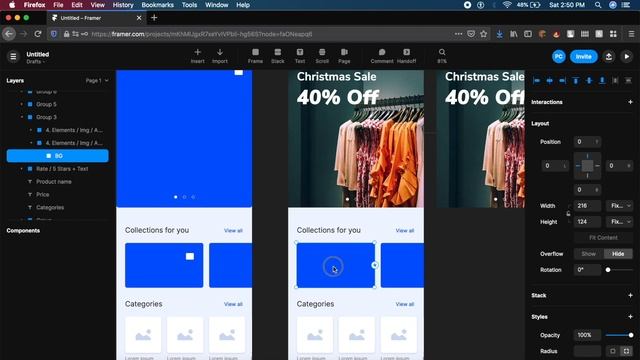This screenshot has width=640, height=360.
Task: Bookmark this page with the star
Action: pos(484,34)
